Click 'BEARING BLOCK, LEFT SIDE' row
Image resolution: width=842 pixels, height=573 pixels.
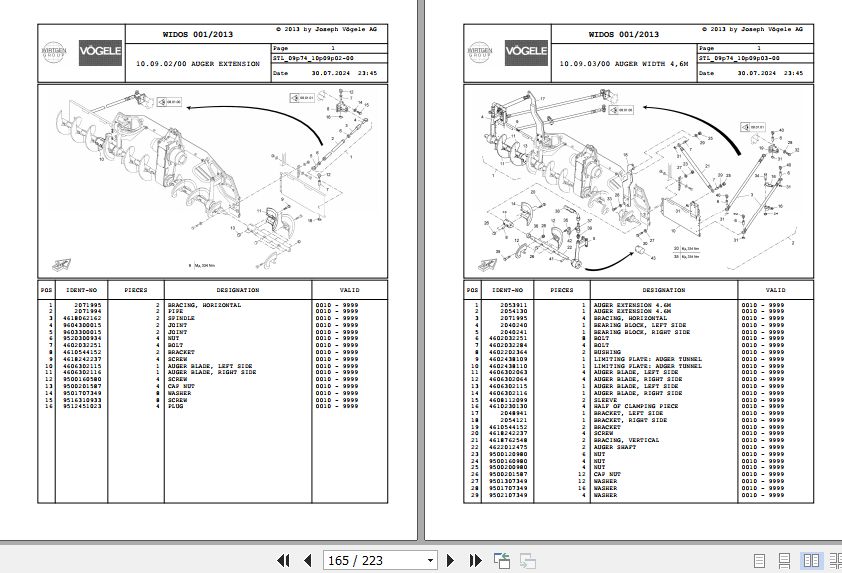click(x=638, y=325)
